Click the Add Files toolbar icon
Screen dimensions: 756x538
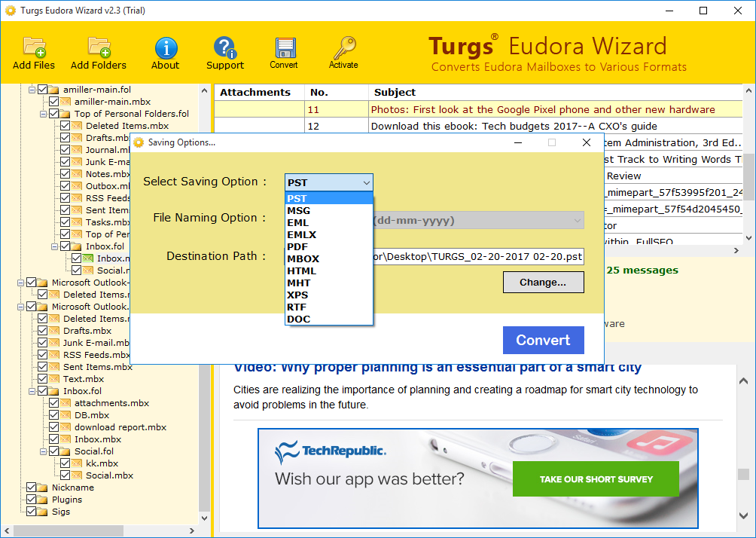point(34,47)
